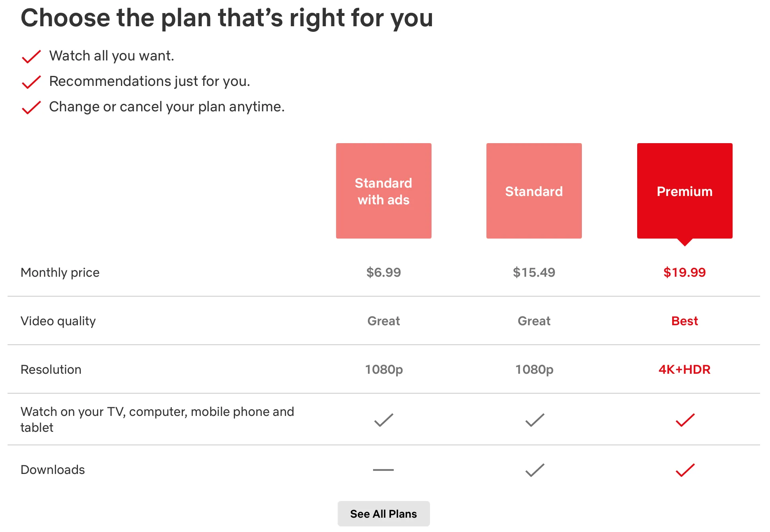Click the checkmark beside Change or cancel anytime
Viewport: 770px width, 532px height.
coord(31,107)
